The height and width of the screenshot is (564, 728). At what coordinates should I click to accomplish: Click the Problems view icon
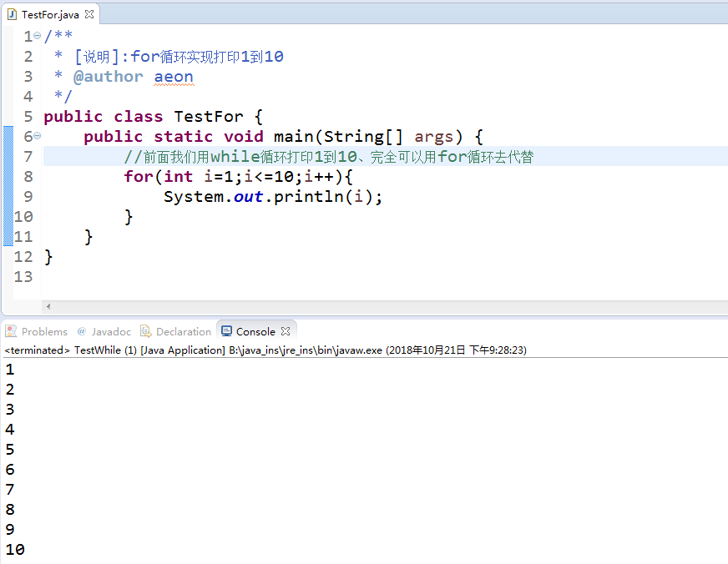click(x=11, y=331)
